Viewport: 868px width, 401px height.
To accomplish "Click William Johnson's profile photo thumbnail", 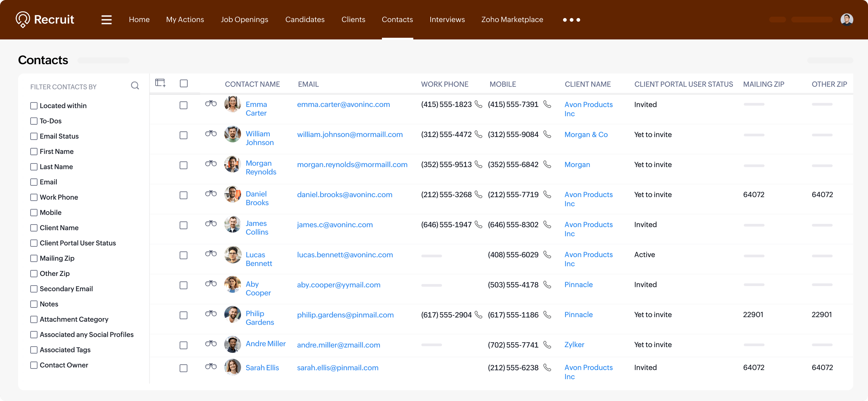I will 232,134.
